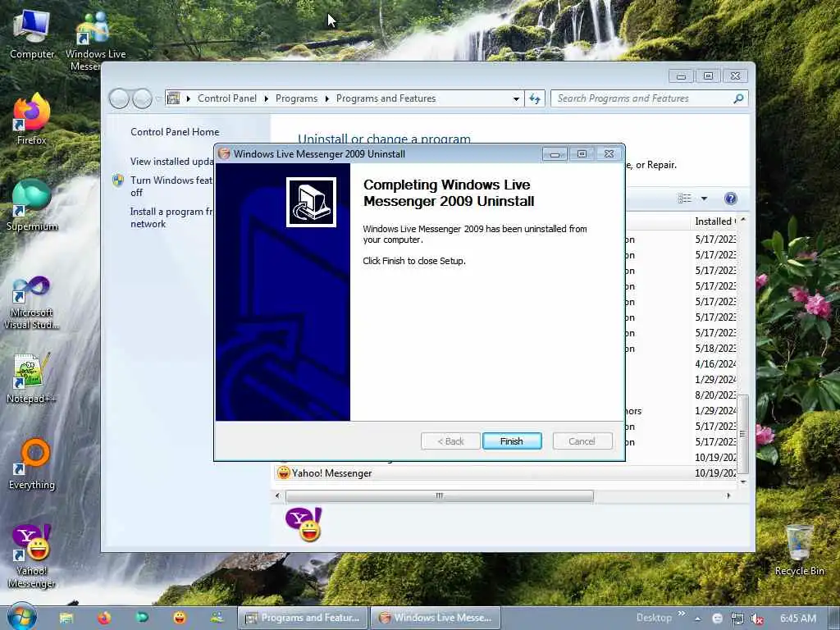Click Yahoo Messenger smiley taskbar icon
The image size is (840, 630).
pos(180,618)
